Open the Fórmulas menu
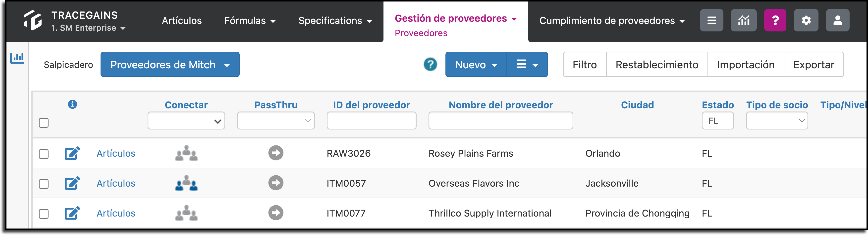 pyautogui.click(x=250, y=21)
